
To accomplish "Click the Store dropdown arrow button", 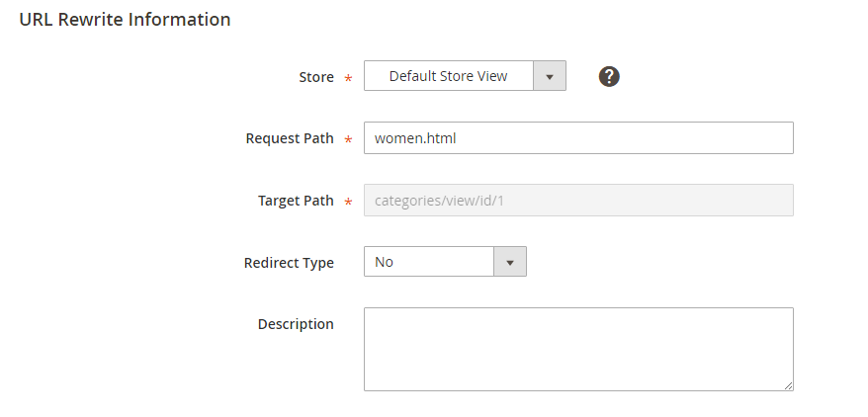I will (549, 76).
